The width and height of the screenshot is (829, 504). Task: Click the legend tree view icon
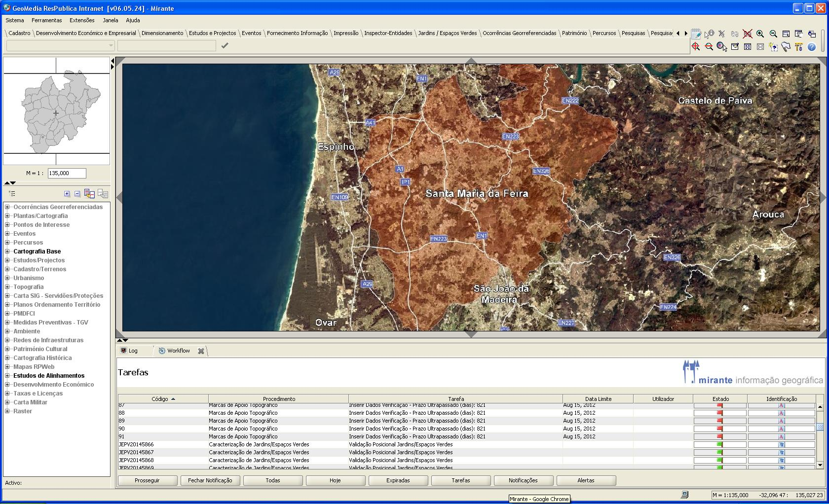pyautogui.click(x=12, y=194)
